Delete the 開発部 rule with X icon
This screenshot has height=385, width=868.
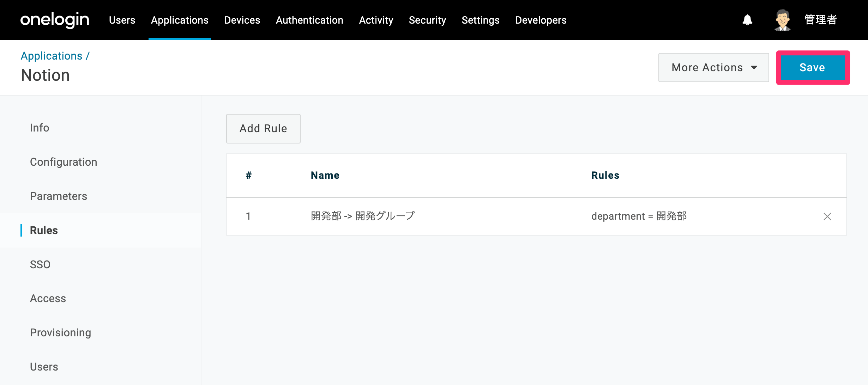(827, 216)
